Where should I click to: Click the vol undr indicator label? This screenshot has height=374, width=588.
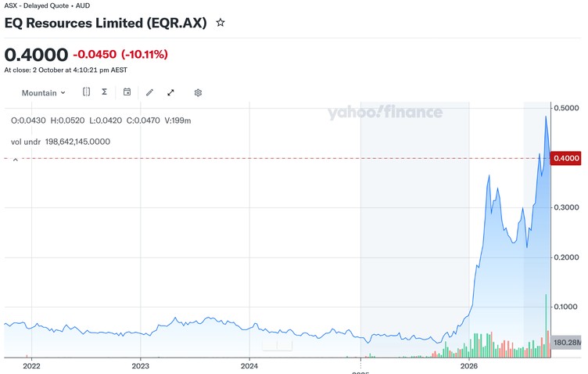coord(26,142)
